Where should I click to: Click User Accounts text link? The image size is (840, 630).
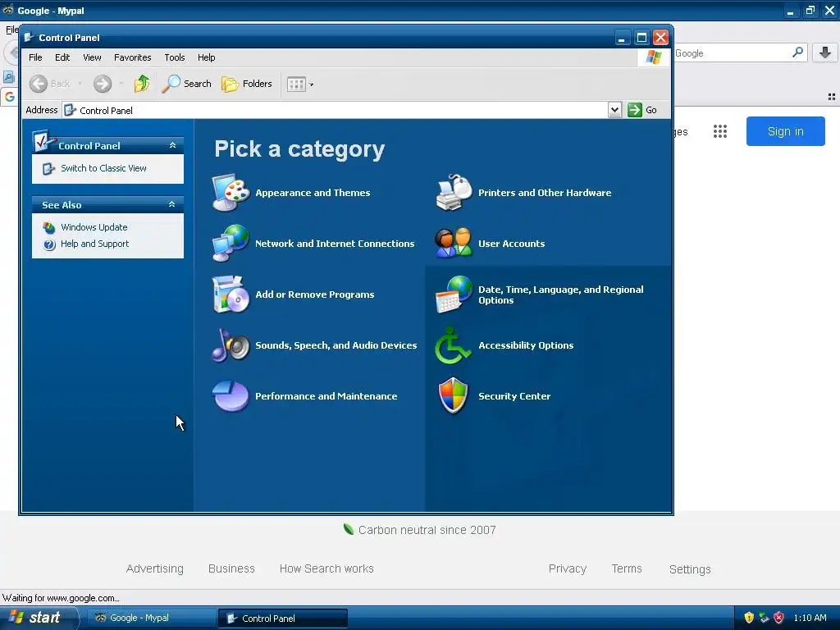(x=512, y=244)
